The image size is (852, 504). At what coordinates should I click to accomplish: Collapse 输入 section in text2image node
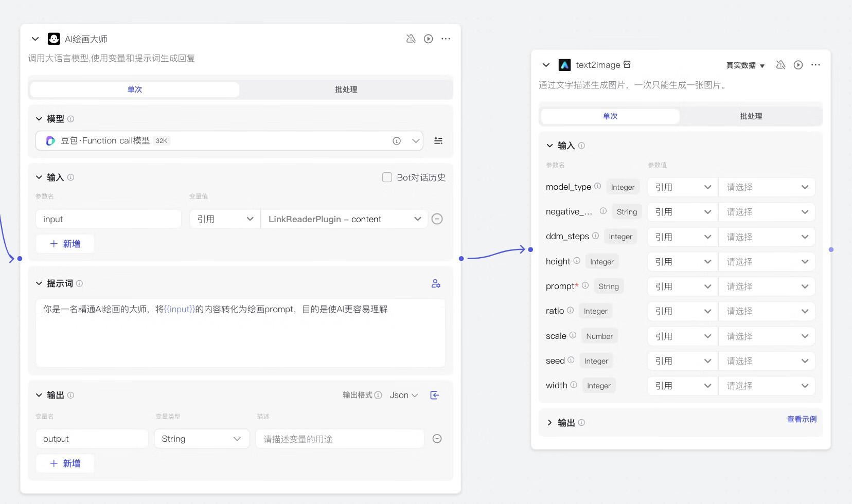[549, 146]
